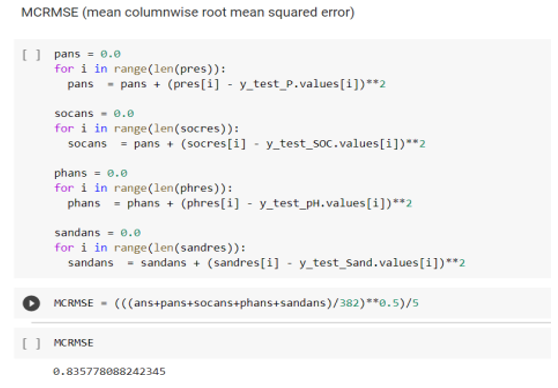Click the y_test_pH.values expression line
This screenshot has width=558, height=388.
[x=240, y=204]
